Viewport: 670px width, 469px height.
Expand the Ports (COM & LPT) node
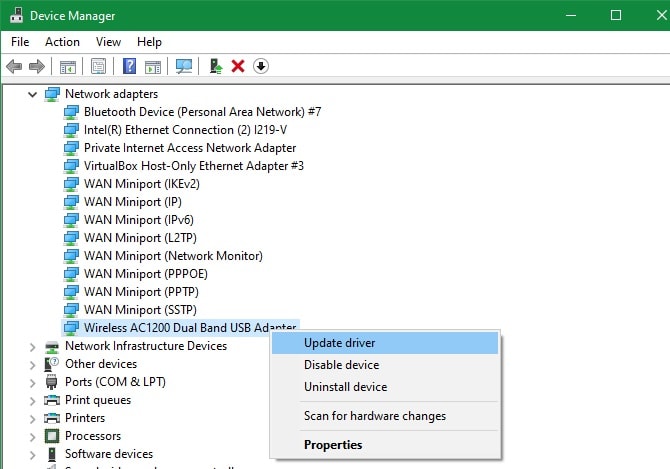coord(32,383)
